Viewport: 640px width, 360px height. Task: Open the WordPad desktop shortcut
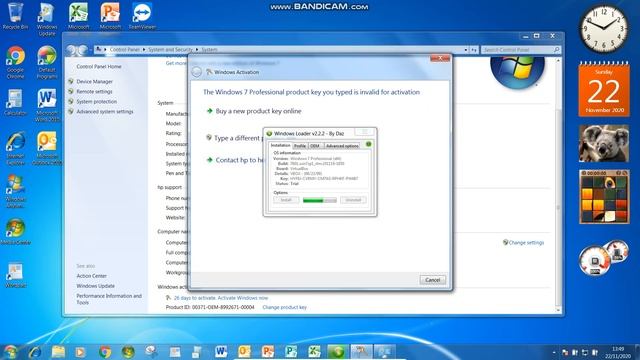(x=15, y=276)
